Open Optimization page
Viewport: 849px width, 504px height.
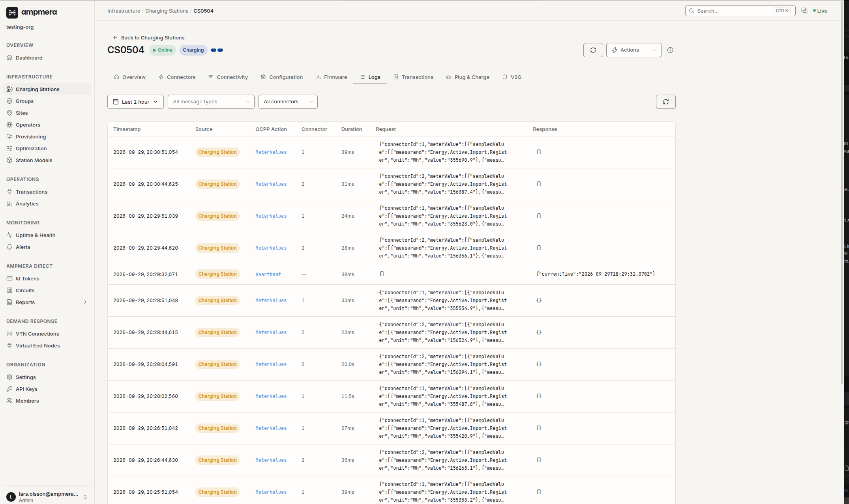(x=47, y=148)
